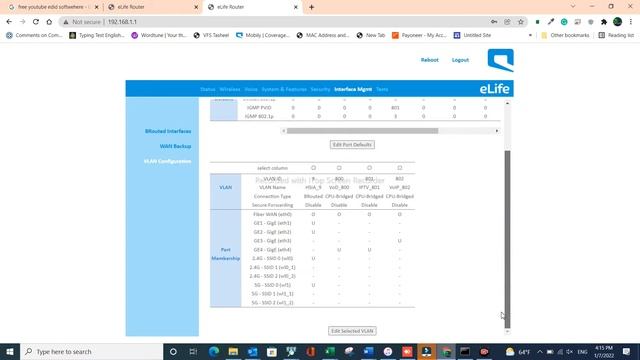Image resolution: width=640 pixels, height=360 pixels.
Task: Select the HSIA_9 VLAN column radio button
Action: [x=313, y=168]
